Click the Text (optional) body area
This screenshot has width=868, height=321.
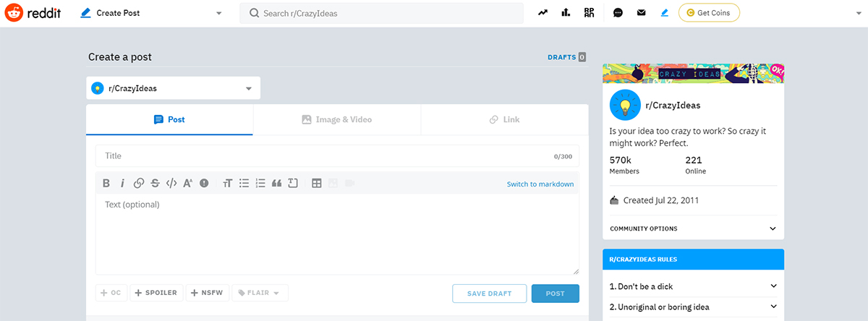coord(337,234)
